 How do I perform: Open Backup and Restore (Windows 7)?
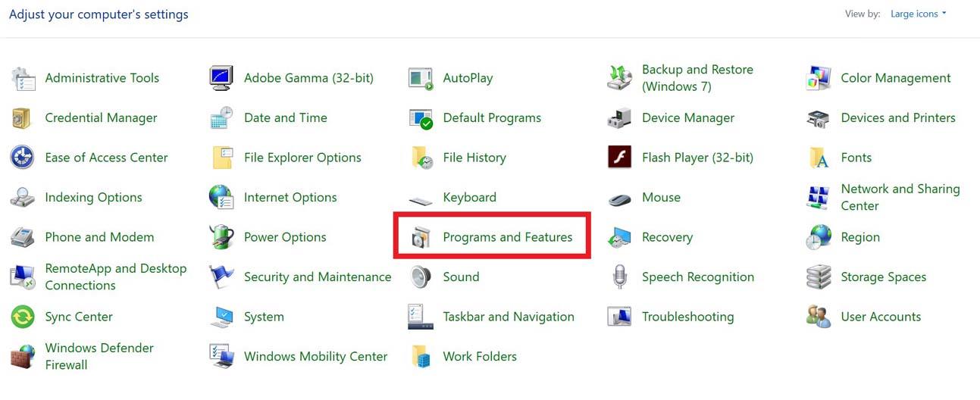coord(697,78)
